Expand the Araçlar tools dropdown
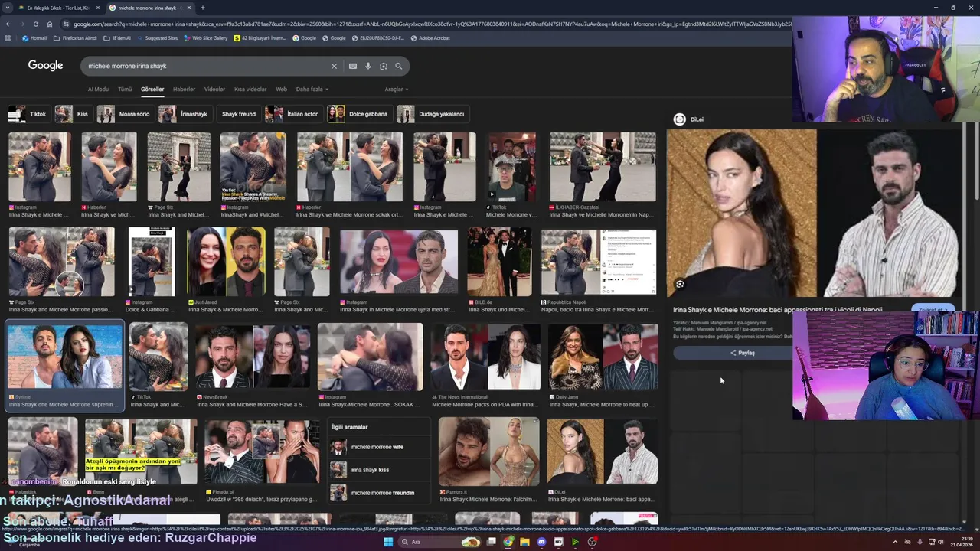This screenshot has height=551, width=980. [395, 90]
